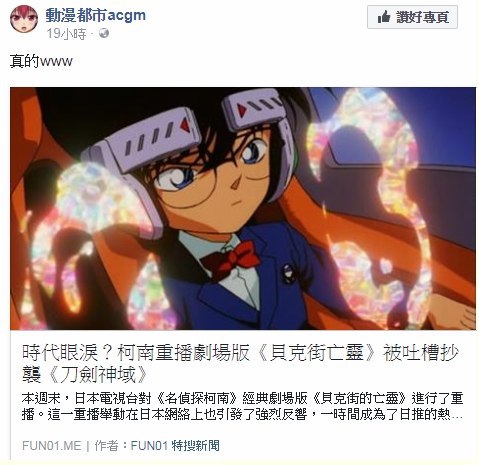This screenshot has height=465, width=479.
Task: Click 《名偵探柯南》 in the article excerpt
Action: pos(197,398)
